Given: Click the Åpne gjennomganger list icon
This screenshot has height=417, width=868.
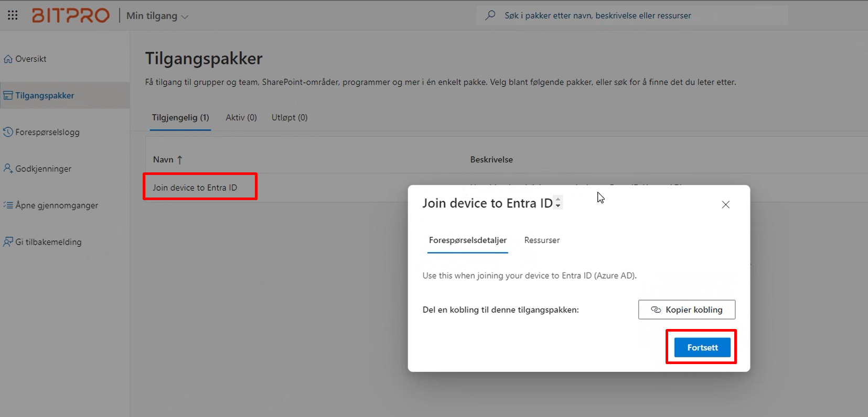Looking at the screenshot, I should click(8, 205).
